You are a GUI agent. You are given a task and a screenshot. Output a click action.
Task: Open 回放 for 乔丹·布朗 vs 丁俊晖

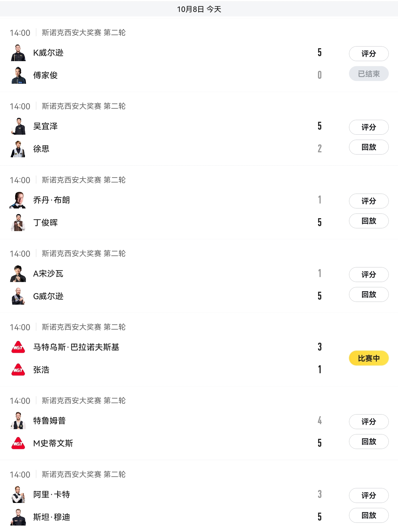tap(368, 221)
